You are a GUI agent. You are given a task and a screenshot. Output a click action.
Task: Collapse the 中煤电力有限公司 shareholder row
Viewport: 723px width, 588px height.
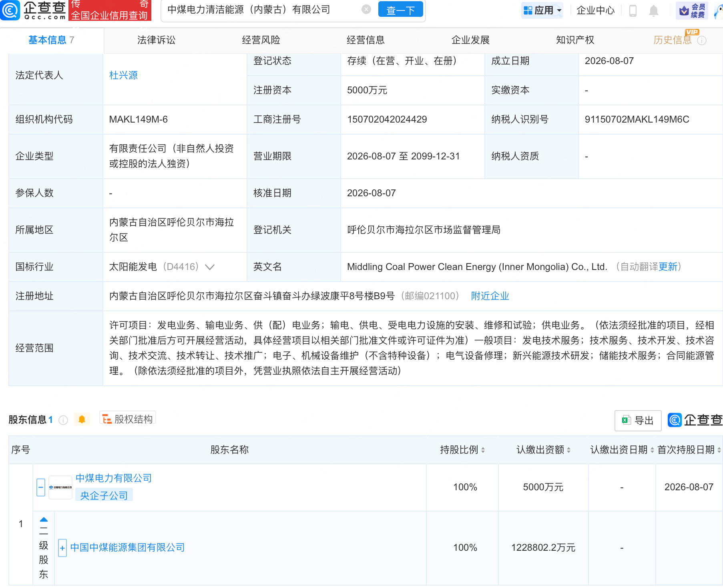41,487
